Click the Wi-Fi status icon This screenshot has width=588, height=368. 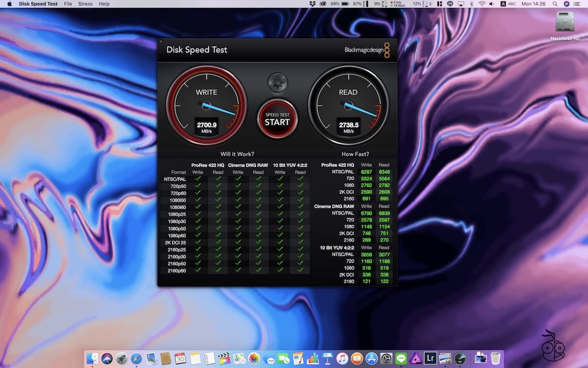pos(482,4)
